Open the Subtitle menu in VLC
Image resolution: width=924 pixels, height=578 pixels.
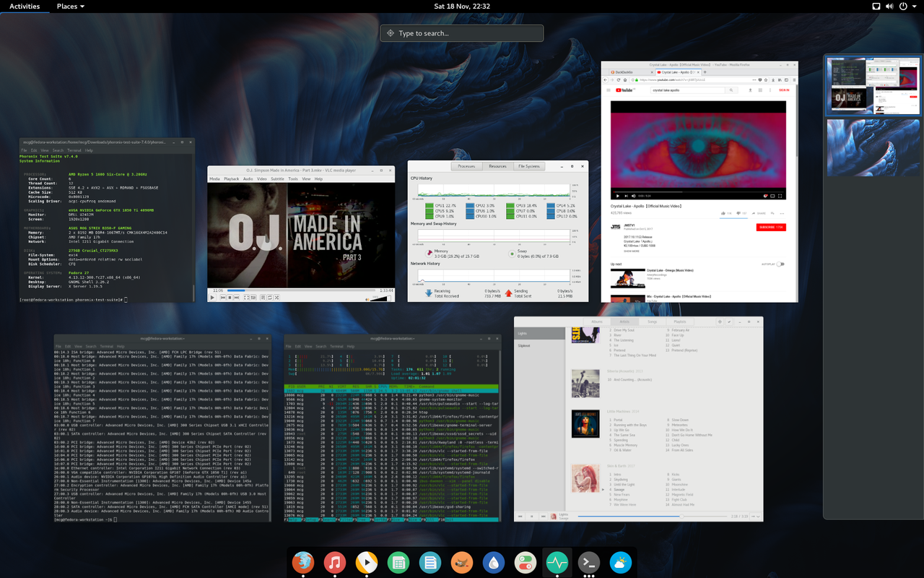click(x=278, y=178)
